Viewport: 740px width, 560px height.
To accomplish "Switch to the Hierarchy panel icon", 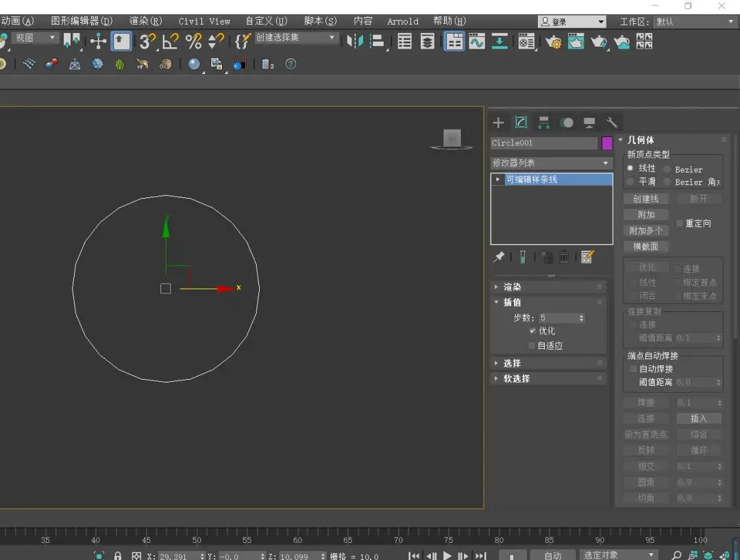I will click(543, 123).
